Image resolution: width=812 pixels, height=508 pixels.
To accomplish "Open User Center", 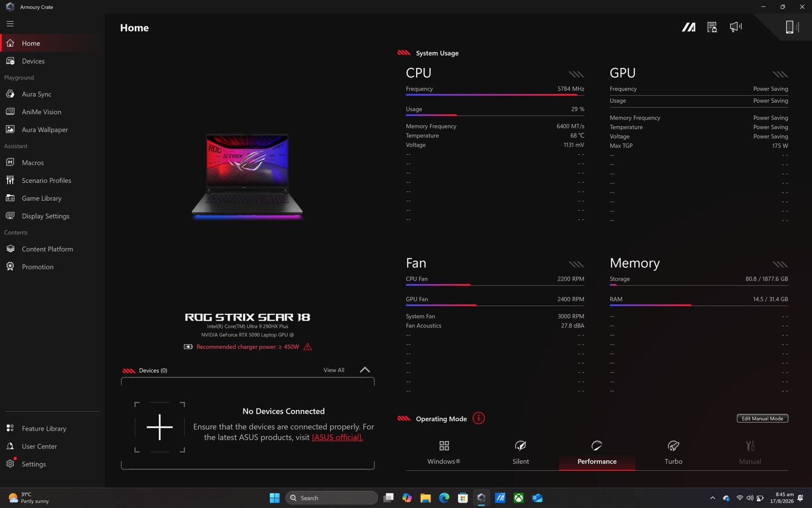I will point(51,446).
